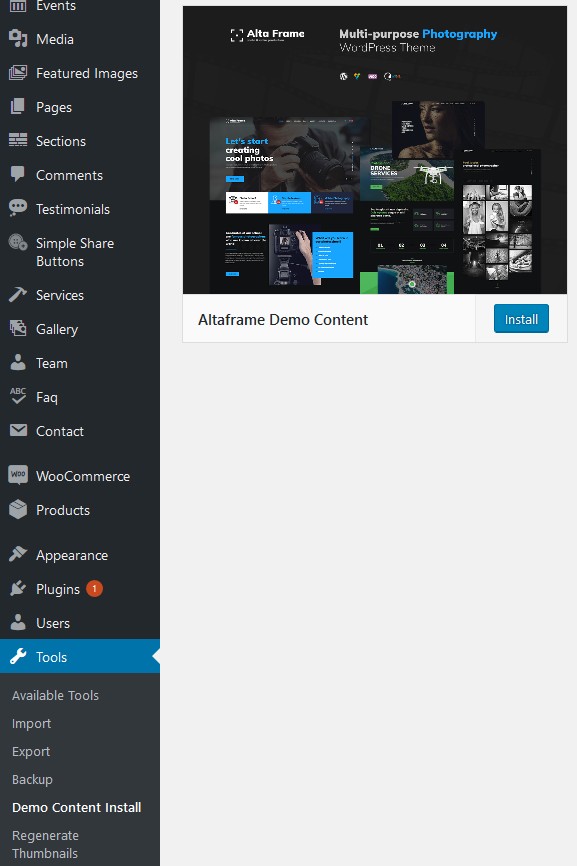Image resolution: width=577 pixels, height=866 pixels.
Task: Click the Team person icon
Action: (x=18, y=362)
